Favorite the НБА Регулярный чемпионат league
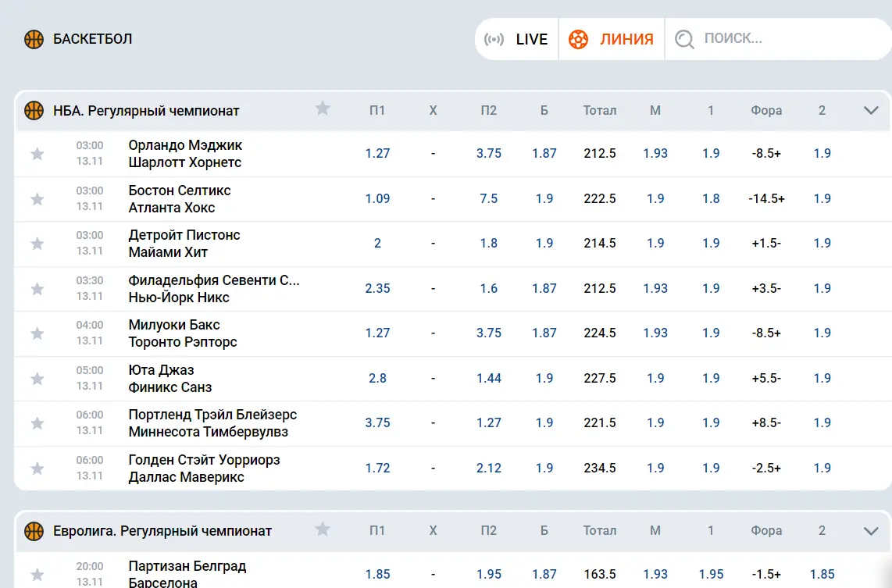The width and height of the screenshot is (892, 588). pos(323,109)
